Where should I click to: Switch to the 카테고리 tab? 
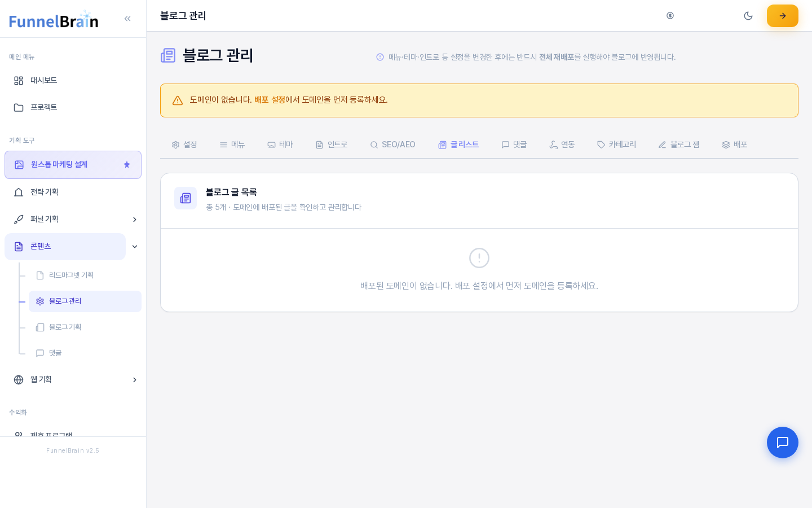pos(617,145)
